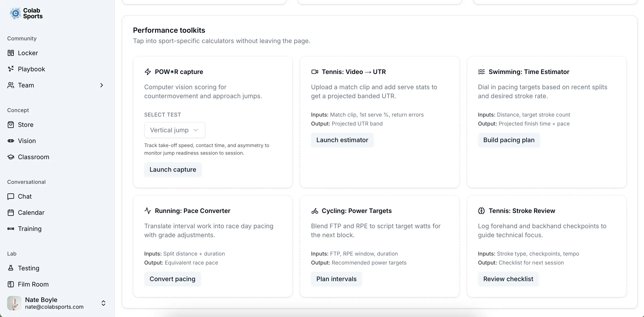The image size is (644, 317).
Task: Click Plan intervals under Cycling Power Targets
Action: [336, 279]
